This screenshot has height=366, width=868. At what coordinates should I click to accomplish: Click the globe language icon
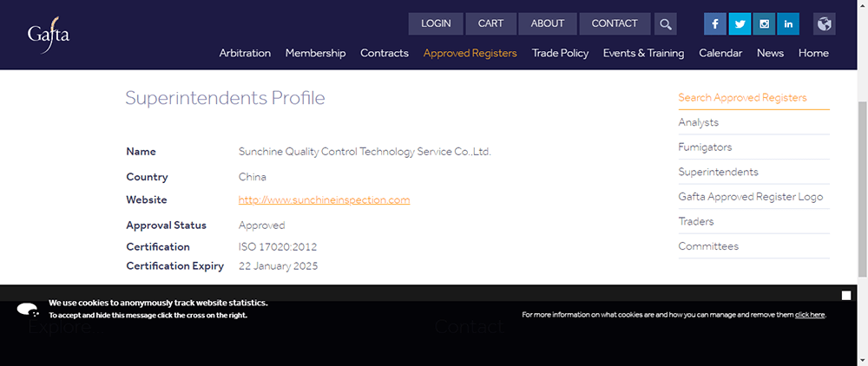coord(825,23)
